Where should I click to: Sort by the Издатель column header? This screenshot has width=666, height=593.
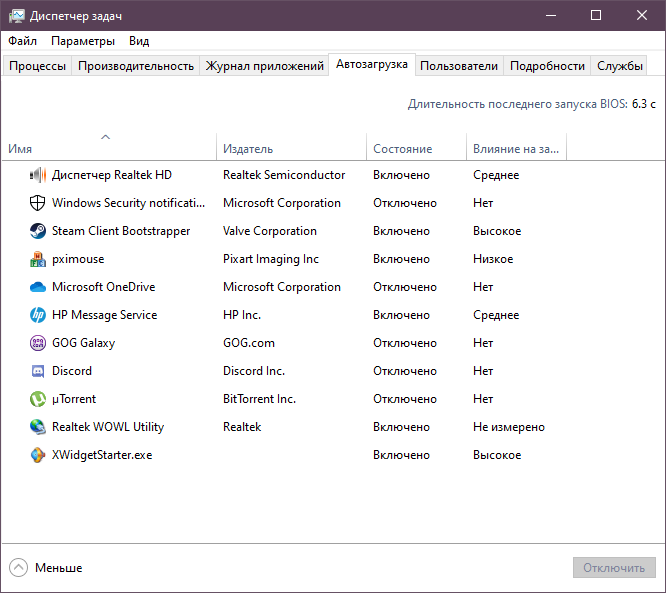pyautogui.click(x=291, y=147)
